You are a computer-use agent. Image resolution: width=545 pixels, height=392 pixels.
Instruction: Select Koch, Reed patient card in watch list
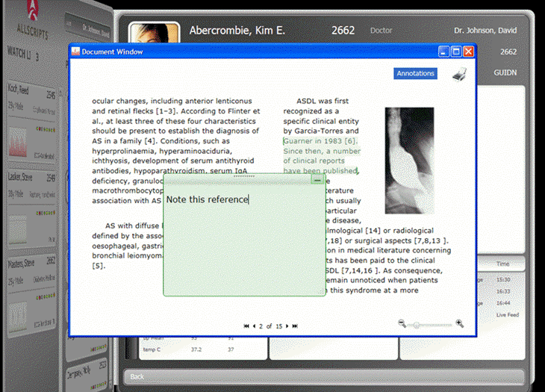[31, 122]
